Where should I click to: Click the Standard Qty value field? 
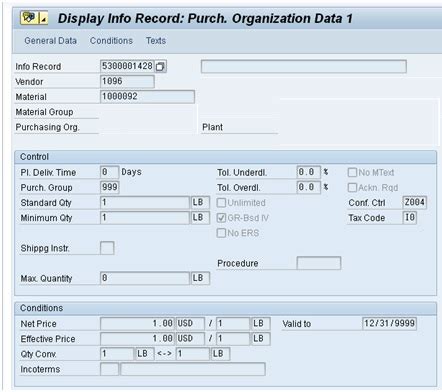[145, 202]
